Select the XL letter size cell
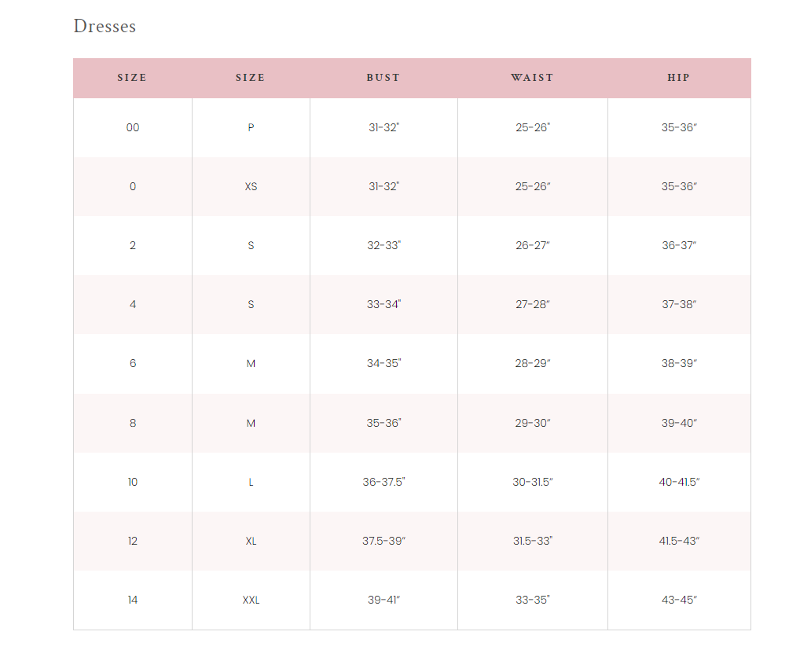This screenshot has height=672, width=811. tap(251, 541)
